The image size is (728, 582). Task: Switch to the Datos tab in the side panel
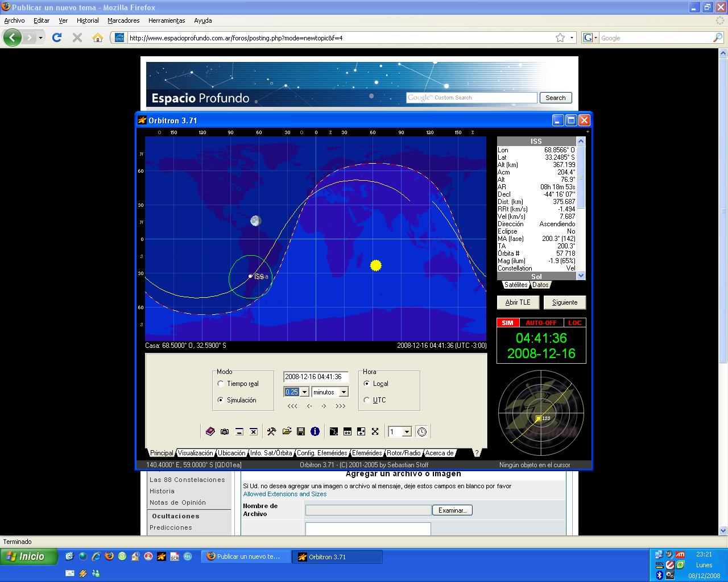click(540, 285)
